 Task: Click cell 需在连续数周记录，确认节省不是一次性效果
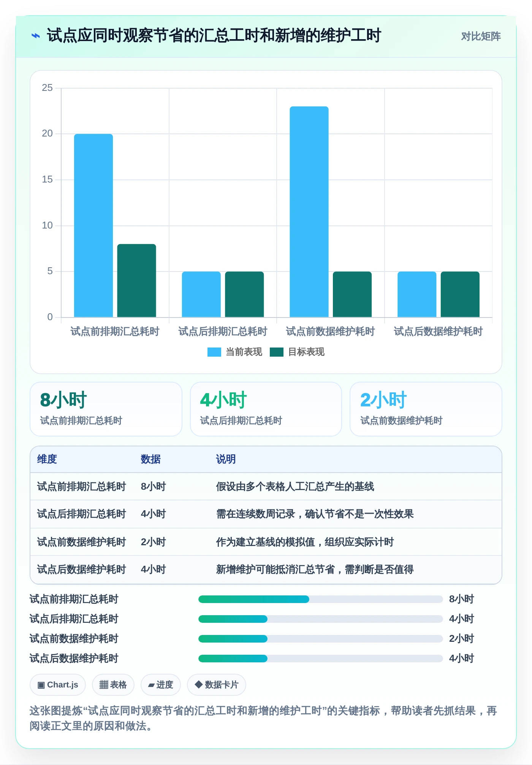coord(315,514)
